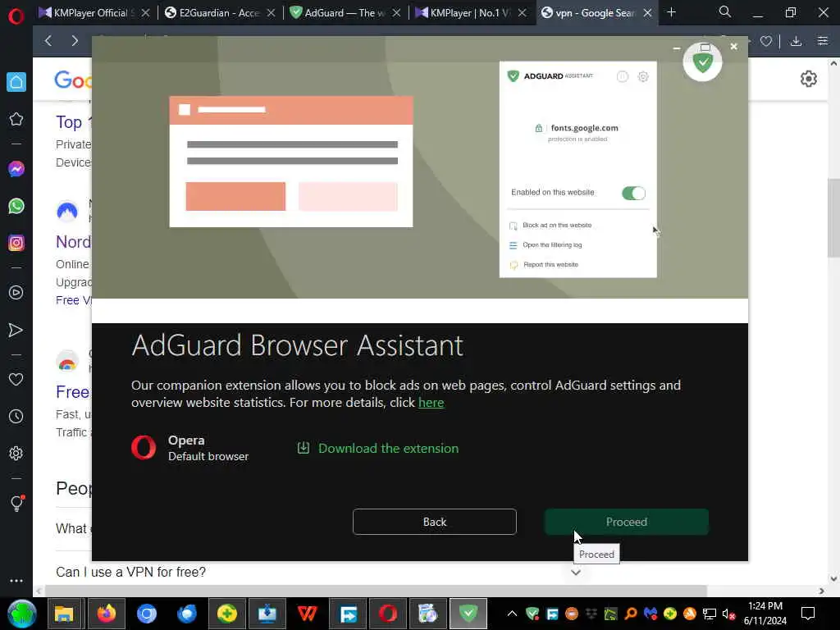Viewport: 840px width, 630px height.
Task: Open the Opera menu logo
Action: tap(16, 16)
